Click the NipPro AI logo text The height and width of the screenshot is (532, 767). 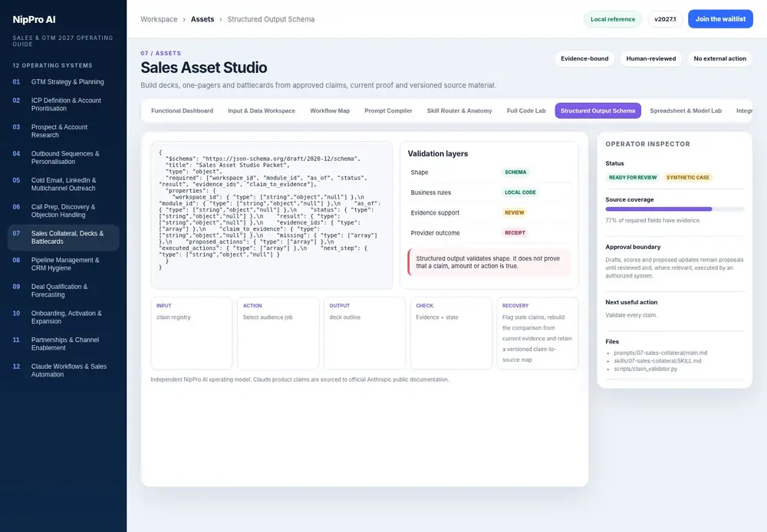click(x=34, y=20)
